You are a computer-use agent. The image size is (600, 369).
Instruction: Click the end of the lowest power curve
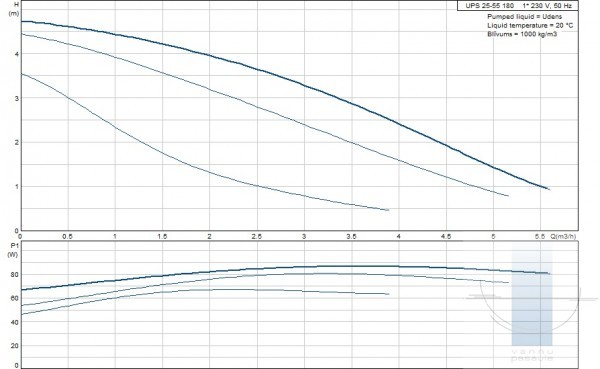(x=388, y=294)
